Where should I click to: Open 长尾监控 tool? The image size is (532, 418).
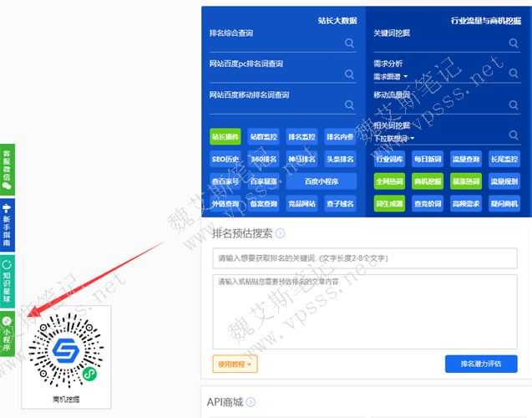(x=504, y=159)
